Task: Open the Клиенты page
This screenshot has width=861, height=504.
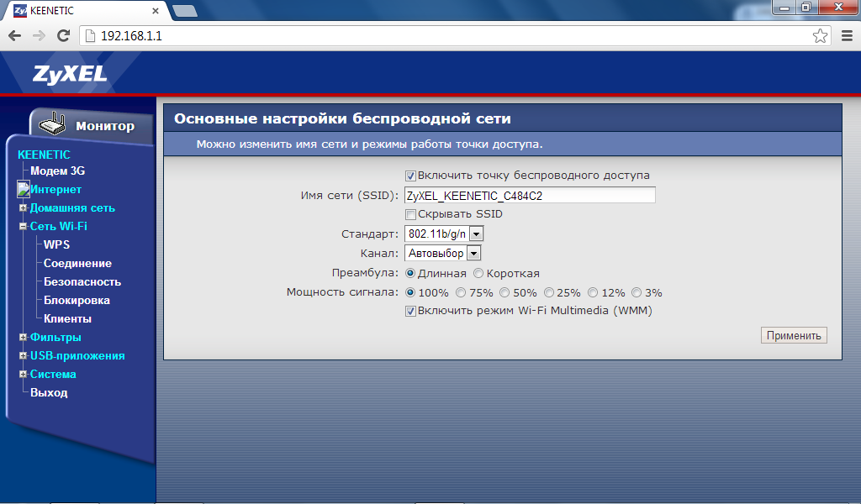Action: 67,318
